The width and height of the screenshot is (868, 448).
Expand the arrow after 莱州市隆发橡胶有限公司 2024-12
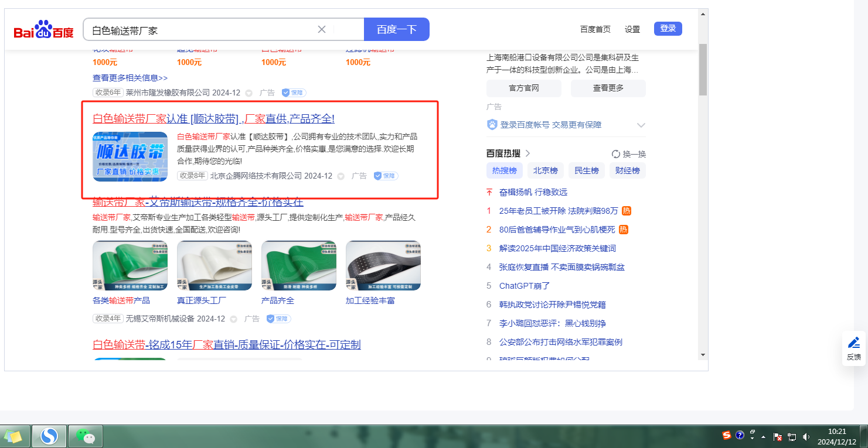pyautogui.click(x=249, y=93)
